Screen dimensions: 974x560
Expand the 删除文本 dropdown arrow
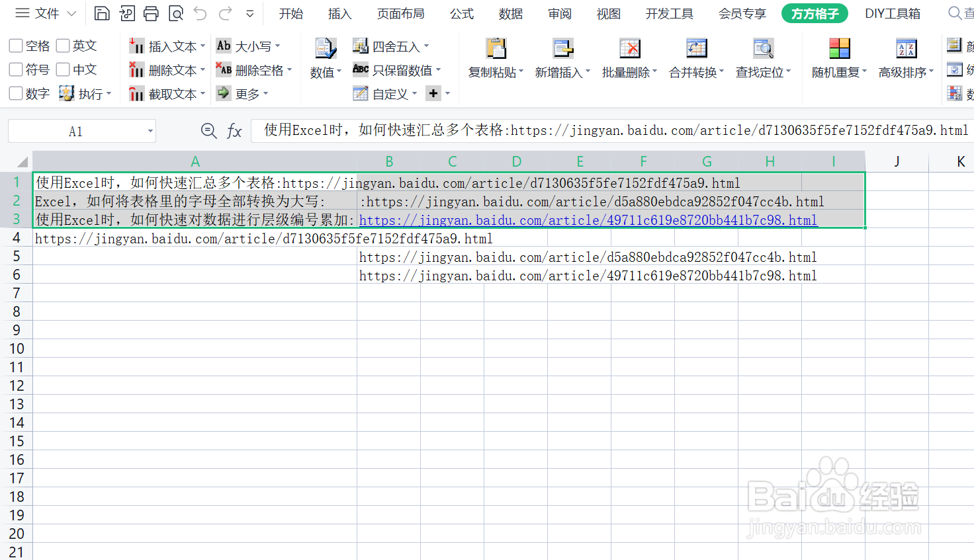click(202, 69)
